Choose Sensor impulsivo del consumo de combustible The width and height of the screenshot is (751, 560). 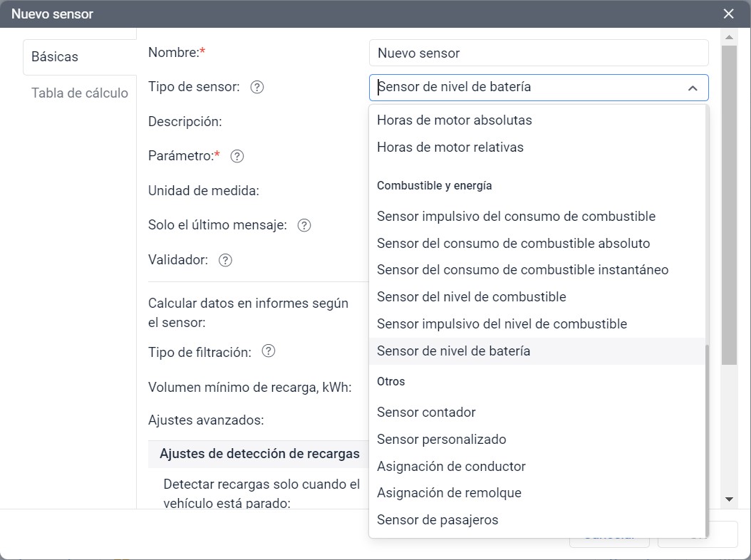pyautogui.click(x=516, y=216)
